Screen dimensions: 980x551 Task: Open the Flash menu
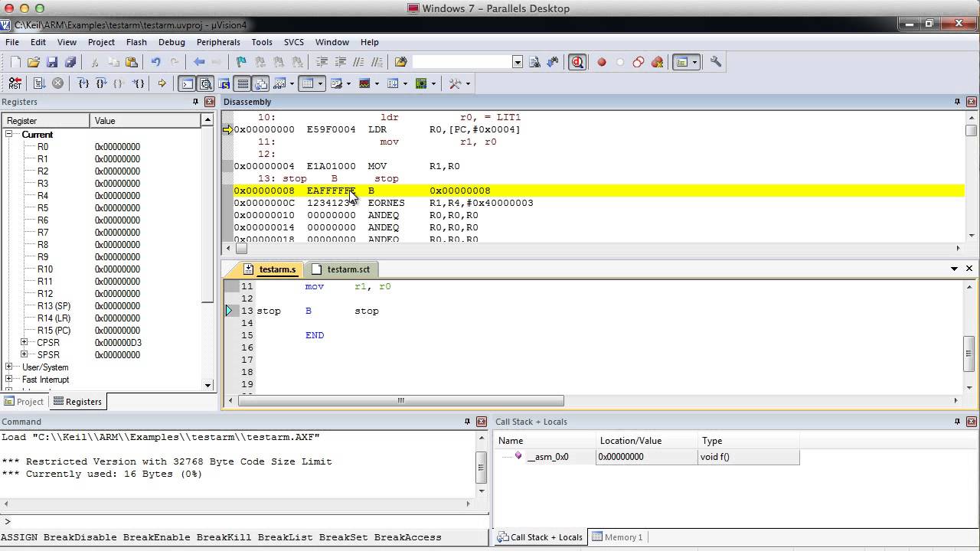[x=136, y=42]
